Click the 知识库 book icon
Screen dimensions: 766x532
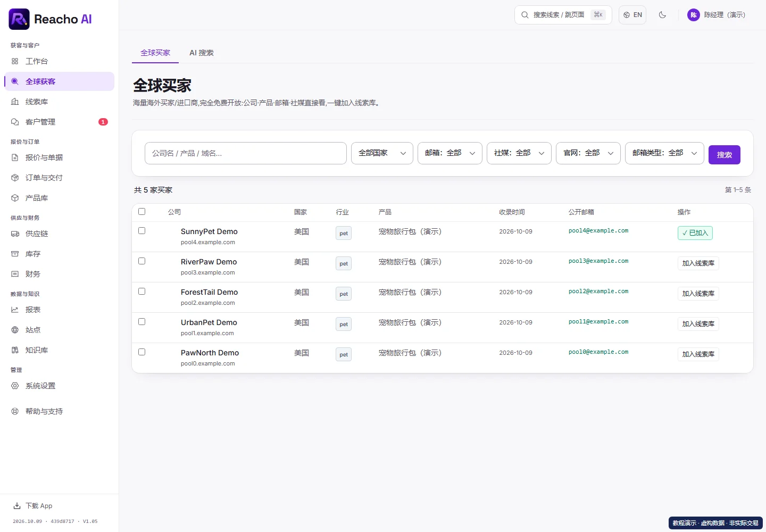(15, 350)
